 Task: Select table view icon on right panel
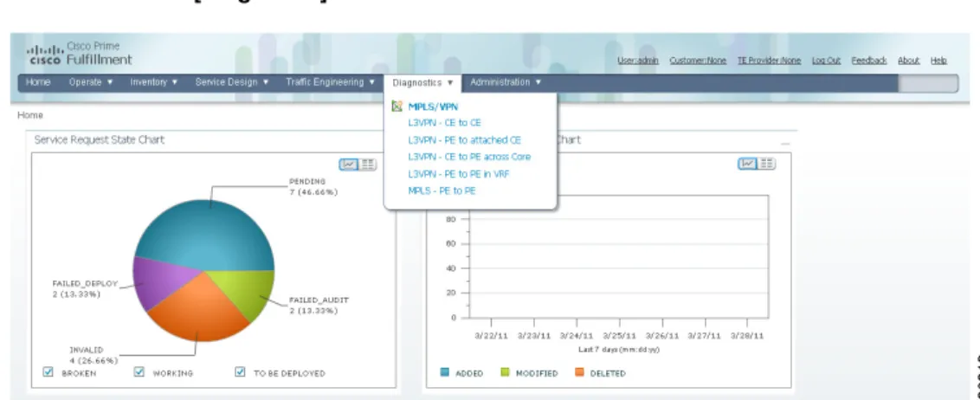(x=766, y=163)
